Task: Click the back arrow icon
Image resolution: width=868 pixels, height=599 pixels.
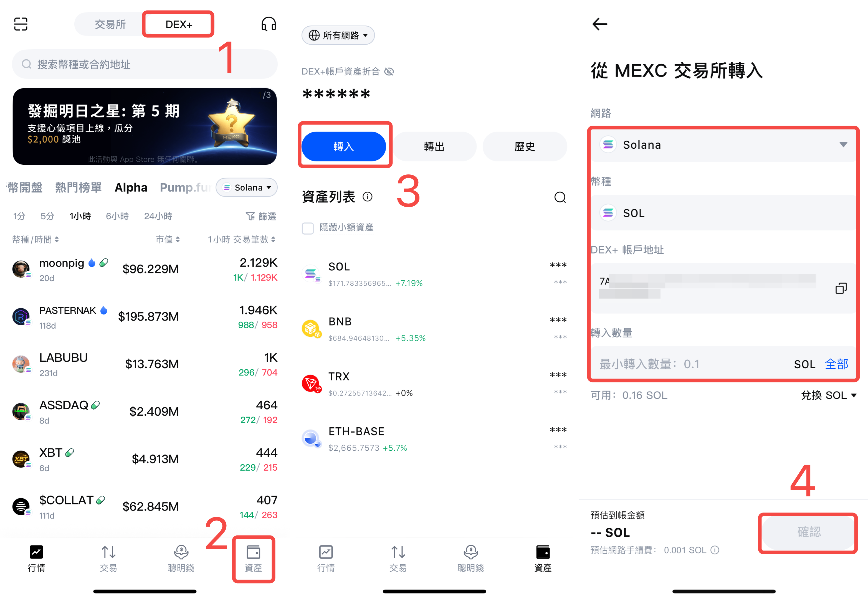Action: click(x=599, y=24)
